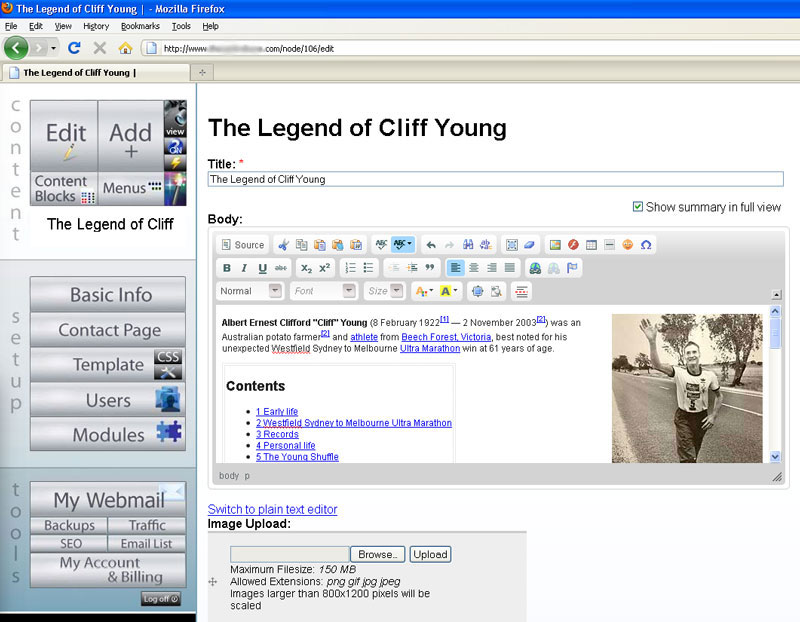Undo the last edit in the editor
The height and width of the screenshot is (622, 800).
coord(431,245)
